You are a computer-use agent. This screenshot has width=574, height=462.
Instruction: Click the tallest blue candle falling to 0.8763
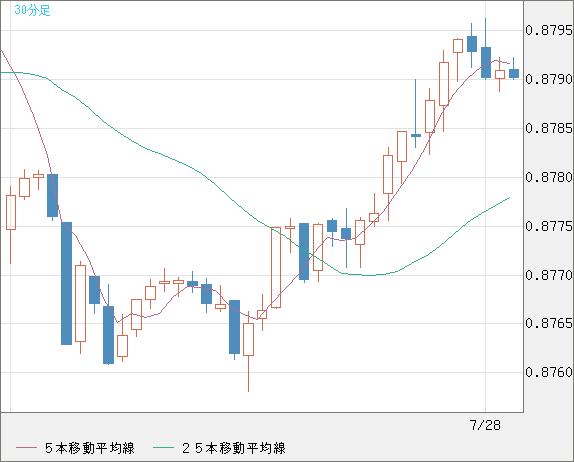pos(66,283)
